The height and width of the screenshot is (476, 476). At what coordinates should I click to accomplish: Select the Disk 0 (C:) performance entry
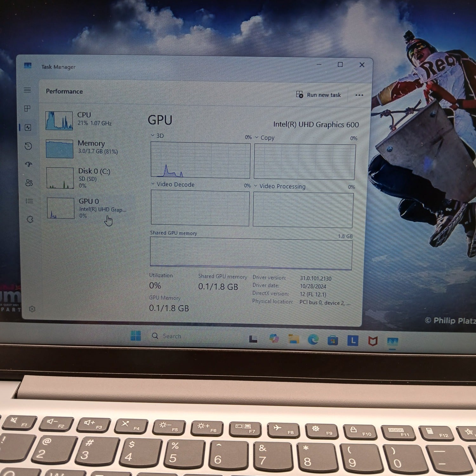tap(91, 178)
